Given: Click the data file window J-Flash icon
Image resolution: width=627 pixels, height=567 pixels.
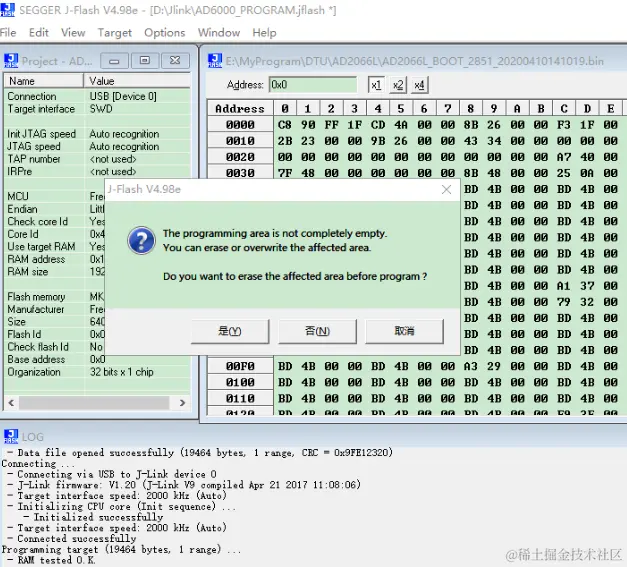Looking at the screenshot, I should point(215,61).
